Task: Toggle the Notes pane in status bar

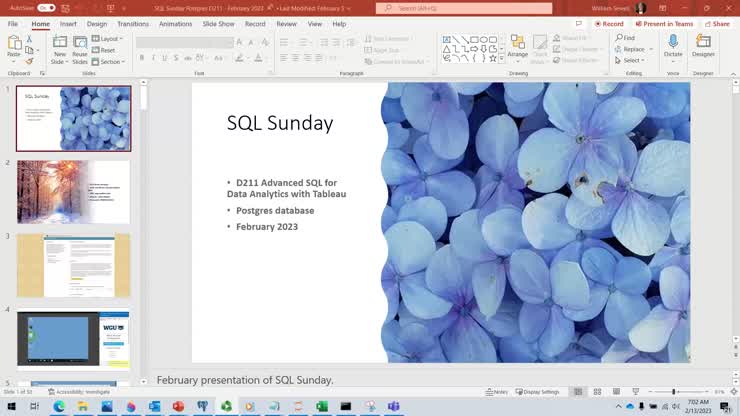Action: (496, 392)
